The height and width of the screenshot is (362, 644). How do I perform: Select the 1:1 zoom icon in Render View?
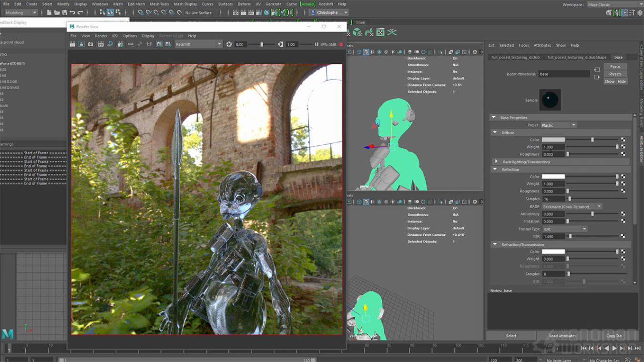click(149, 44)
